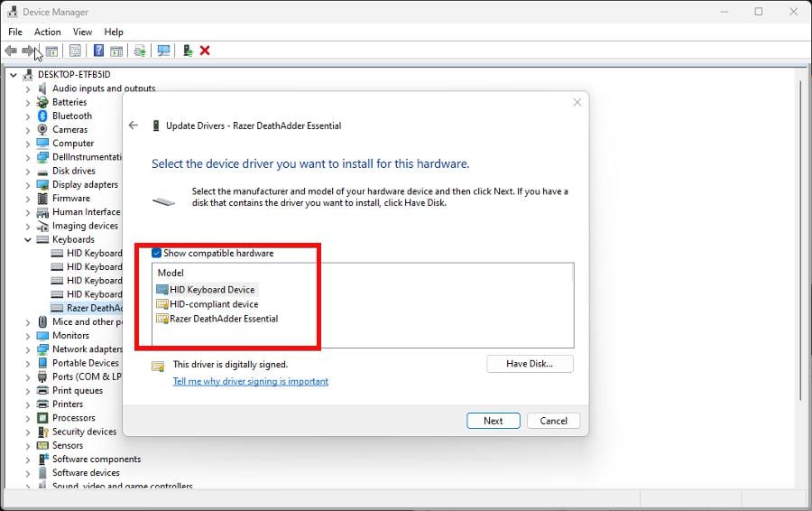812x511 pixels.
Task: Click the red X Uninstall device icon
Action: (x=205, y=51)
